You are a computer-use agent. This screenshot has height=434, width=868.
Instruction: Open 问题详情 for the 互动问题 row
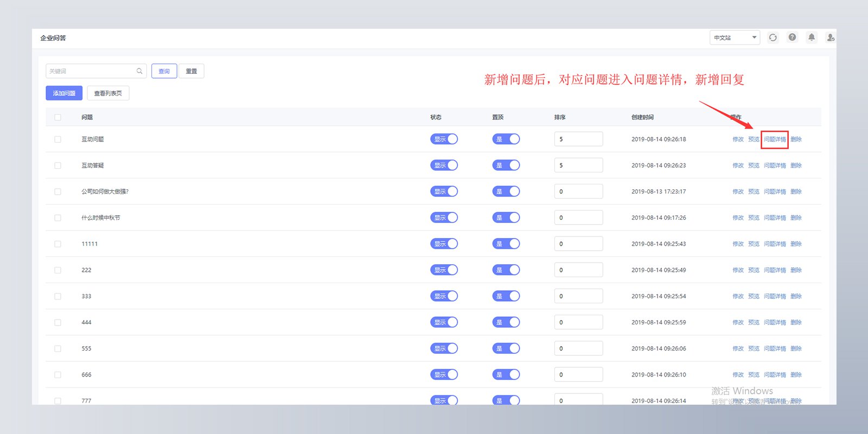coord(775,139)
